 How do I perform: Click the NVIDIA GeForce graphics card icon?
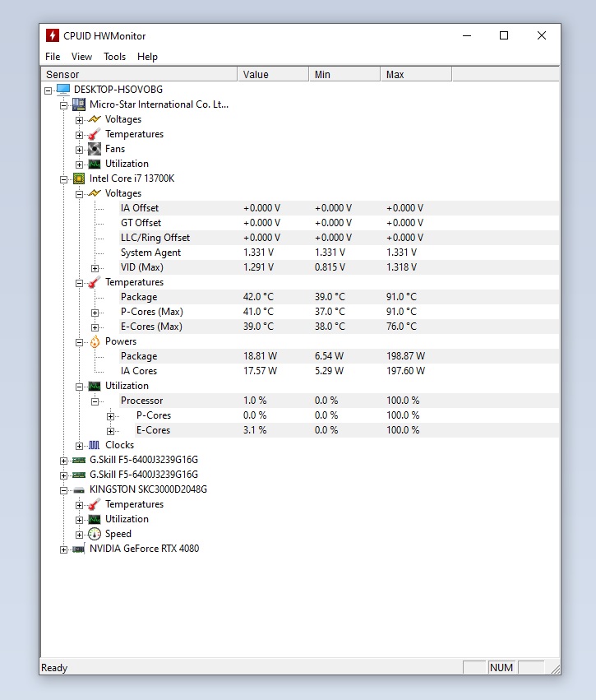[x=79, y=549]
